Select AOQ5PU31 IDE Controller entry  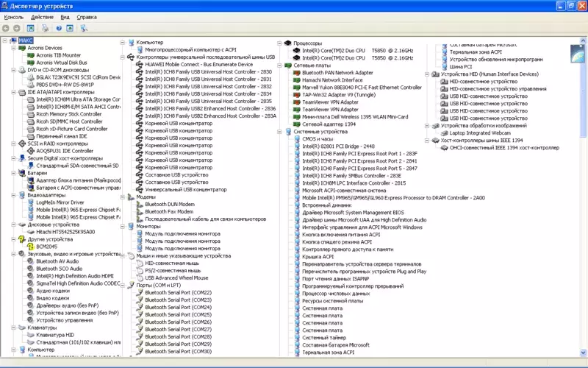pyautogui.click(x=65, y=151)
